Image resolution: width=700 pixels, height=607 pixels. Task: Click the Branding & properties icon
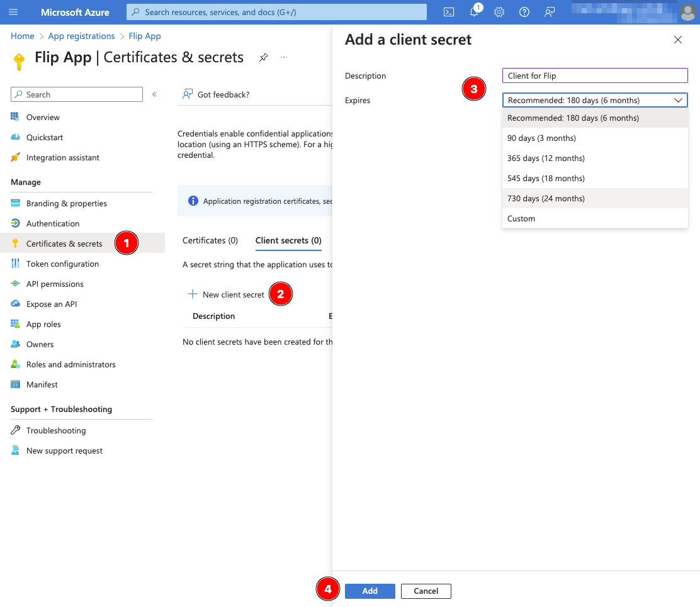(x=15, y=203)
